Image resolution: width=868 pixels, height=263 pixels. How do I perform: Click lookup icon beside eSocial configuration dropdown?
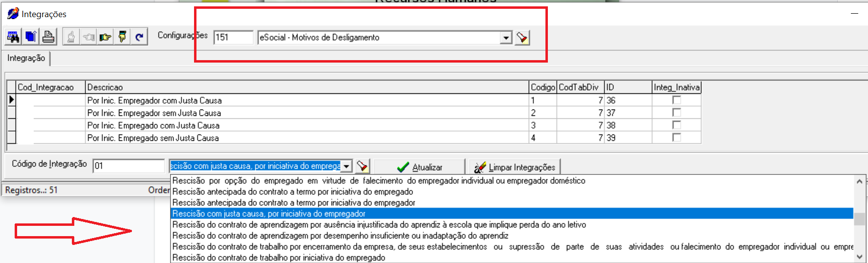522,38
